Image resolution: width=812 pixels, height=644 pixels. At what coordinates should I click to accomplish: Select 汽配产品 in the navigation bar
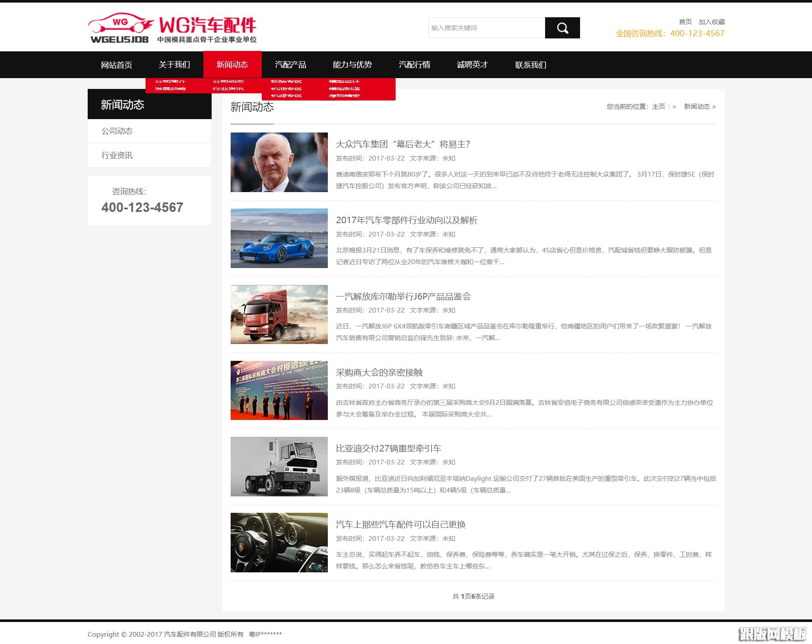(x=291, y=64)
